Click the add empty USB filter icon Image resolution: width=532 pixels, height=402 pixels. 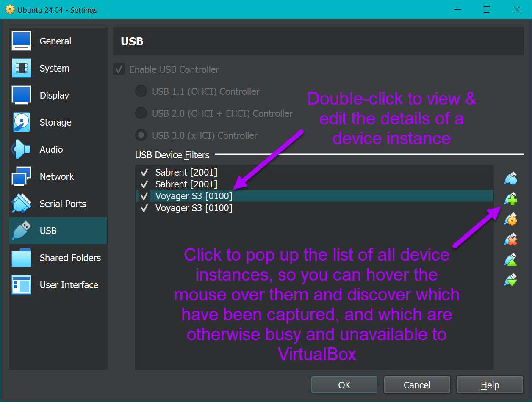pos(511,179)
